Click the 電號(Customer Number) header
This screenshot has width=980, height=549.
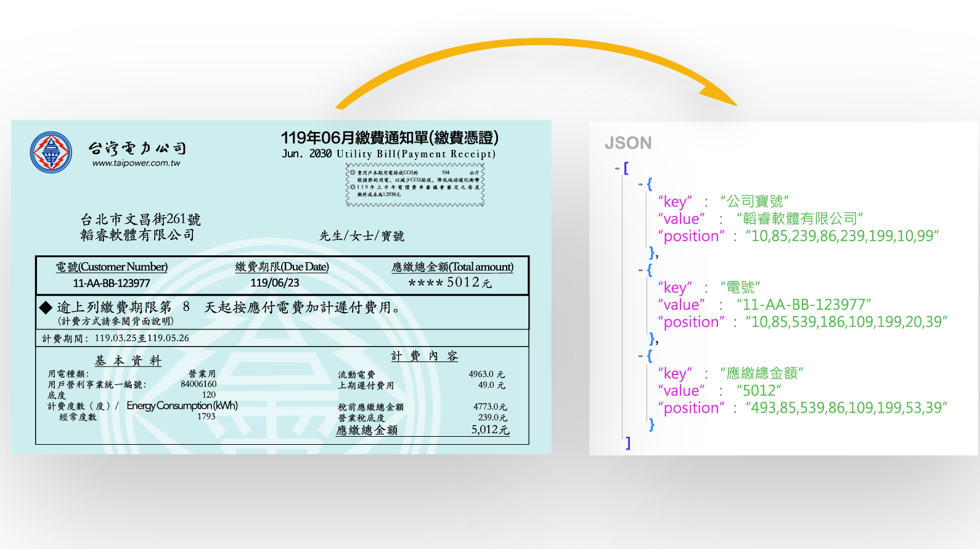pyautogui.click(x=112, y=266)
